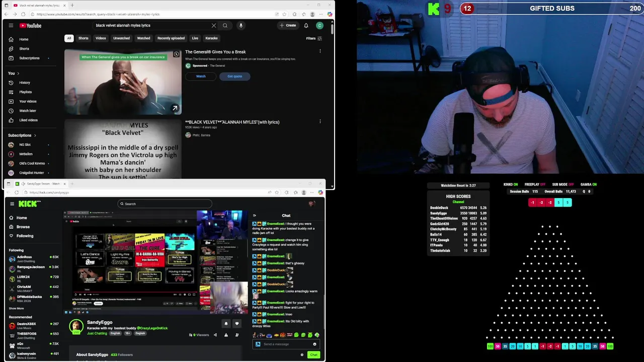The height and width of the screenshot is (362, 644).
Task: Open YouTube notifications bell
Action: (x=306, y=26)
